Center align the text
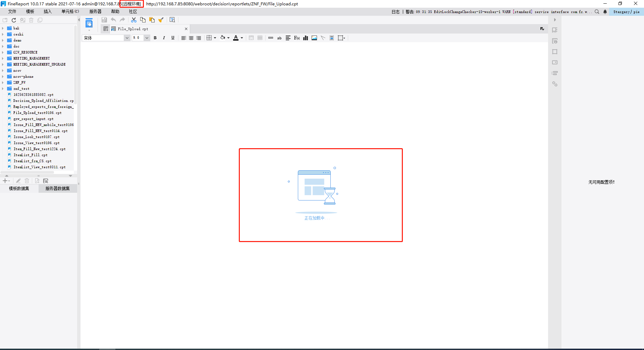This screenshot has width=644, height=350. pyautogui.click(x=191, y=38)
